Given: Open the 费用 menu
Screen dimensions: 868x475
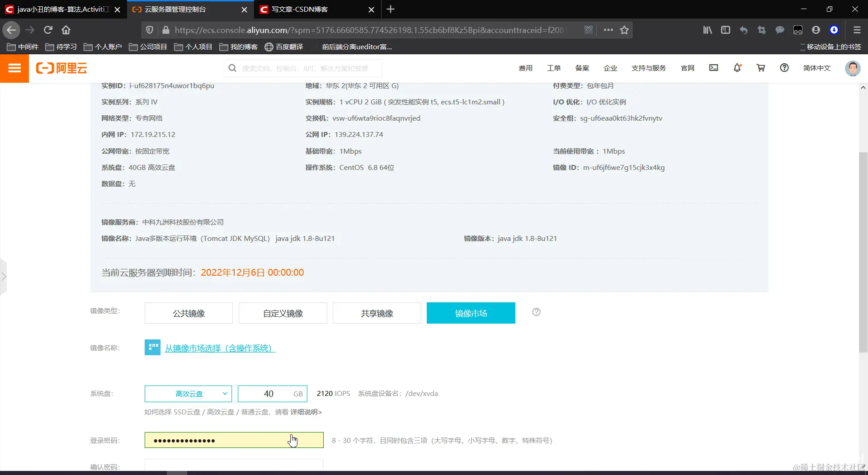Looking at the screenshot, I should pyautogui.click(x=525, y=68).
